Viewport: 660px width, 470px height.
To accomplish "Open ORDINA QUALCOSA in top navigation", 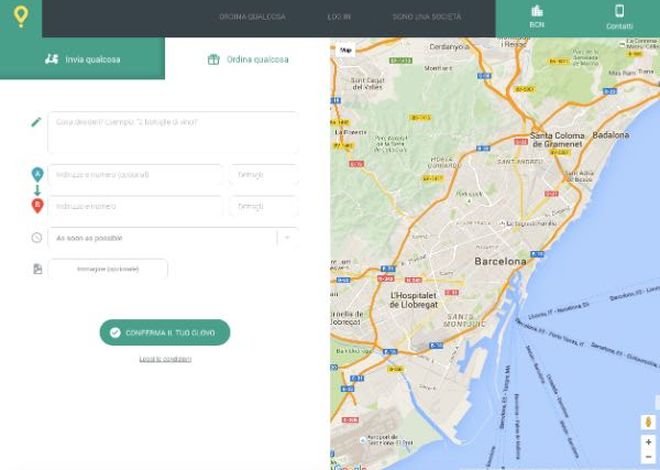I will 252,17.
